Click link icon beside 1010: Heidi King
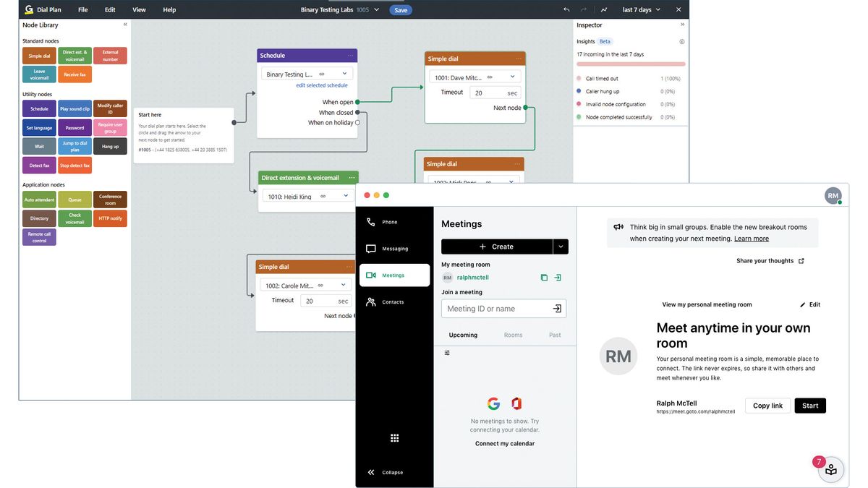Image resolution: width=868 pixels, height=488 pixels. click(x=322, y=197)
